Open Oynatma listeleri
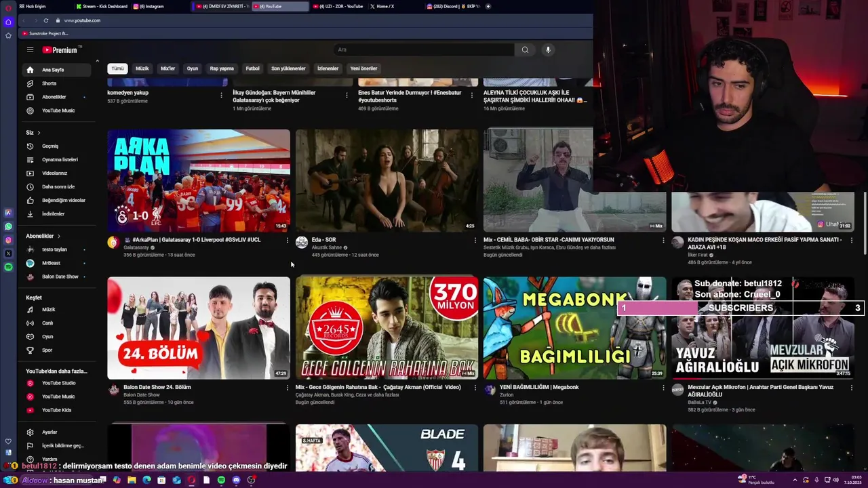This screenshot has height=488, width=868. pos(55,159)
